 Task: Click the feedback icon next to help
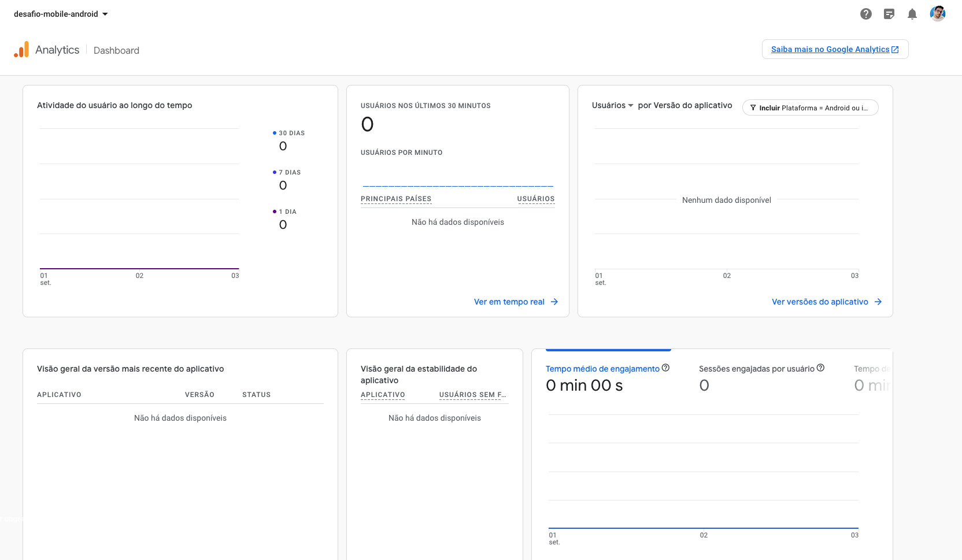pos(889,14)
